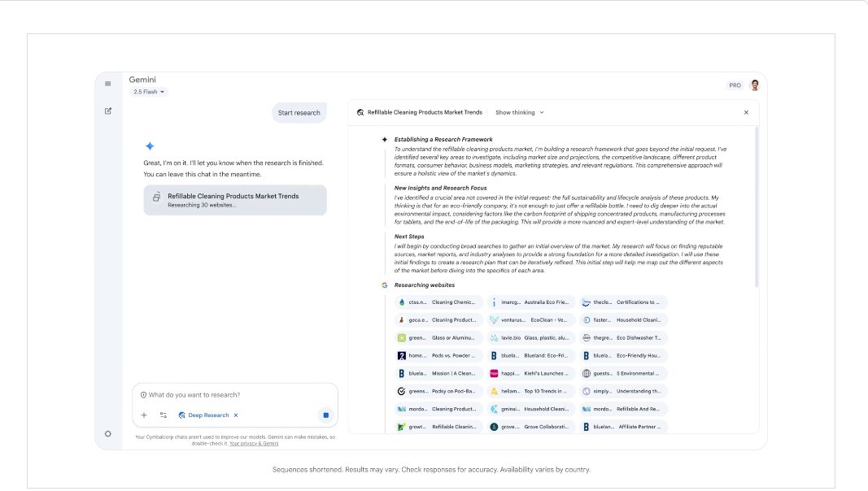Click the bluelan Affiliate Partner... chip favicon

coord(587,427)
